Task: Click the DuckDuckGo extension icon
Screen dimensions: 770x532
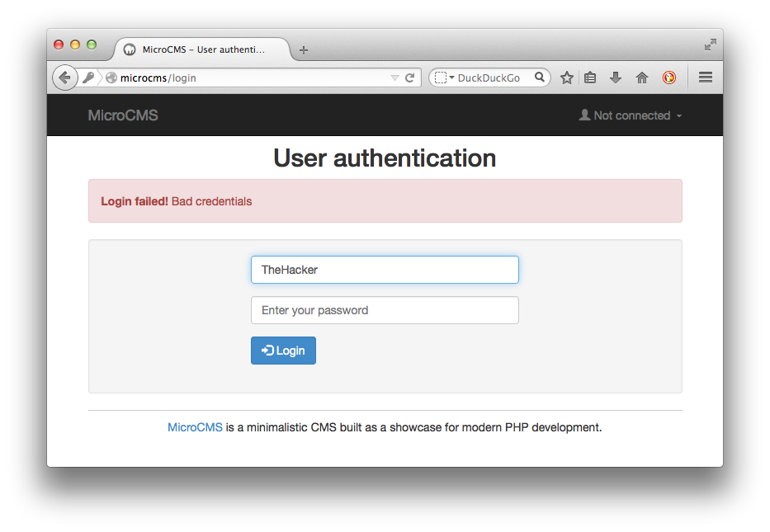Action: point(668,78)
